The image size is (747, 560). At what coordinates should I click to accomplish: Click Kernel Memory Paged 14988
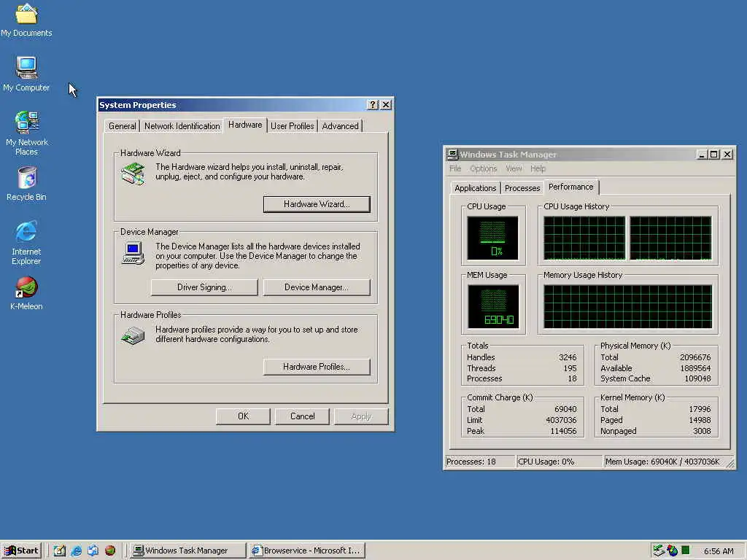pyautogui.click(x=700, y=420)
